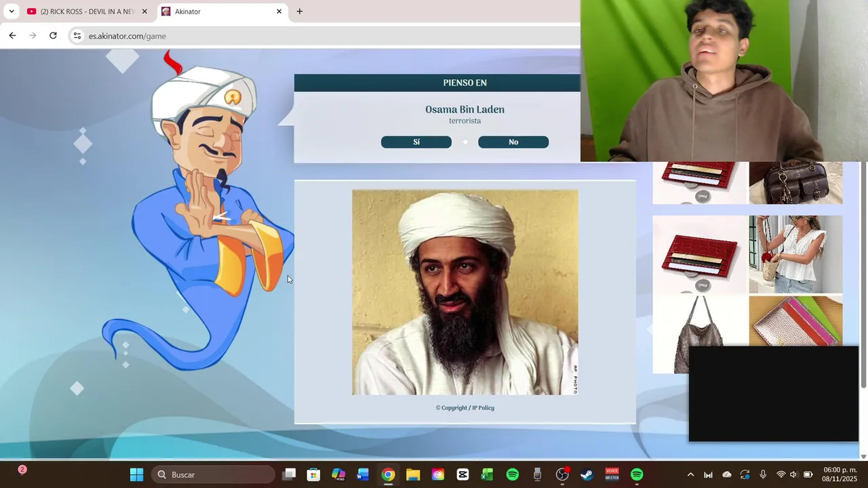Open File Explorer from the taskbar
Image resolution: width=868 pixels, height=488 pixels.
click(413, 474)
